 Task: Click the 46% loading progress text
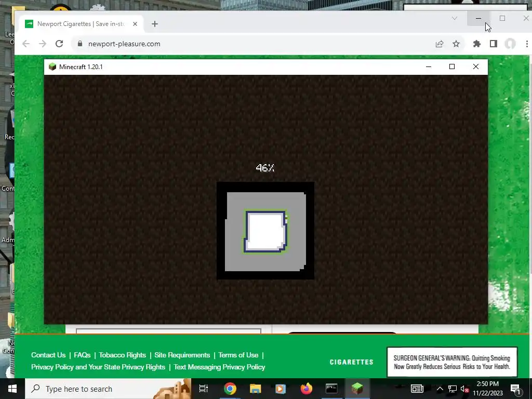click(x=265, y=168)
